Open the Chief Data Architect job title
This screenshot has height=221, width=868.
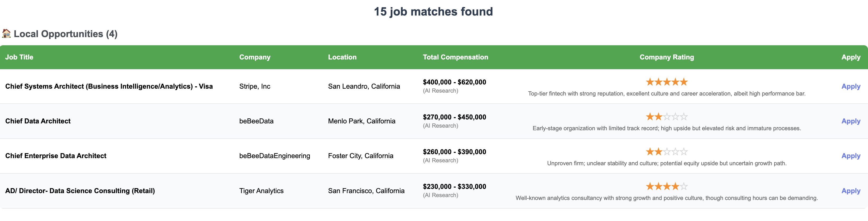pos(38,121)
